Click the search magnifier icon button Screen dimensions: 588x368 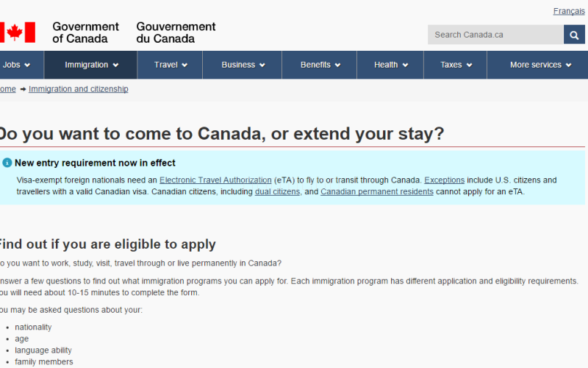(x=574, y=35)
